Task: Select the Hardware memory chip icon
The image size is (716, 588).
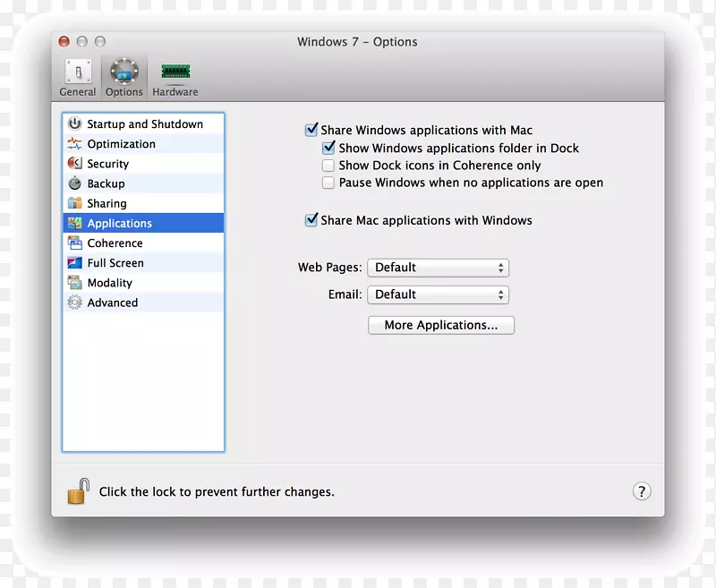Action: coord(175,72)
